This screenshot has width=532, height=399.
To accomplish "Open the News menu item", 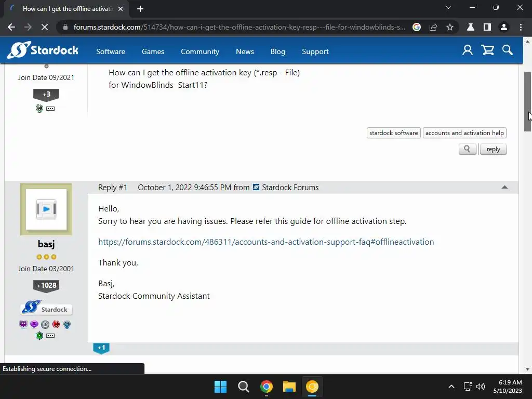I will pyautogui.click(x=245, y=51).
